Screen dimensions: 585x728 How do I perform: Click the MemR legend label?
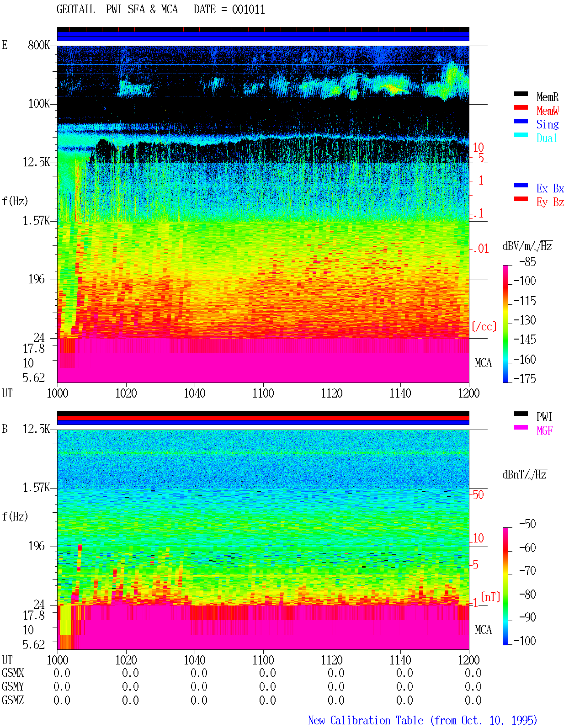coord(548,97)
